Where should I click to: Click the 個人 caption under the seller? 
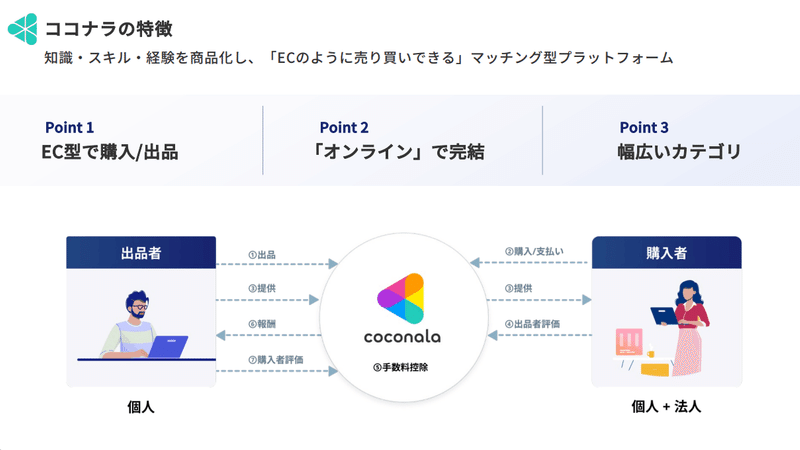[x=141, y=407]
